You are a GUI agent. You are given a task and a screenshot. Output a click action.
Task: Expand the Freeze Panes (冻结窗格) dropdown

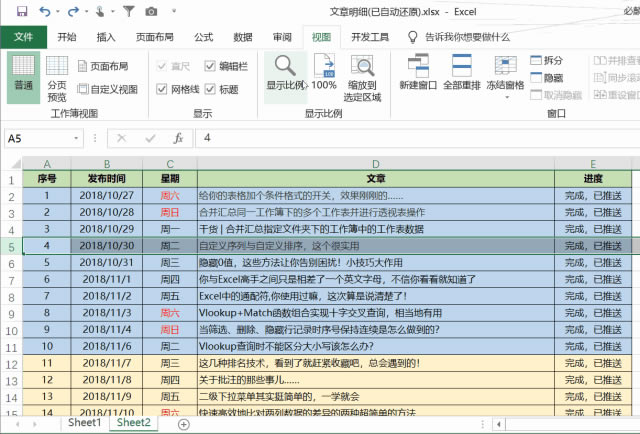pos(504,76)
